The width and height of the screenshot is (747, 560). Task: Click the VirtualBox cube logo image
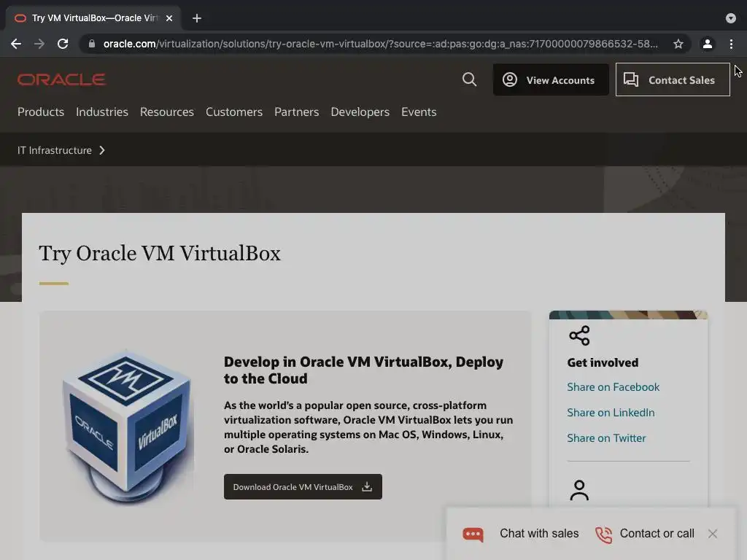[128, 426]
